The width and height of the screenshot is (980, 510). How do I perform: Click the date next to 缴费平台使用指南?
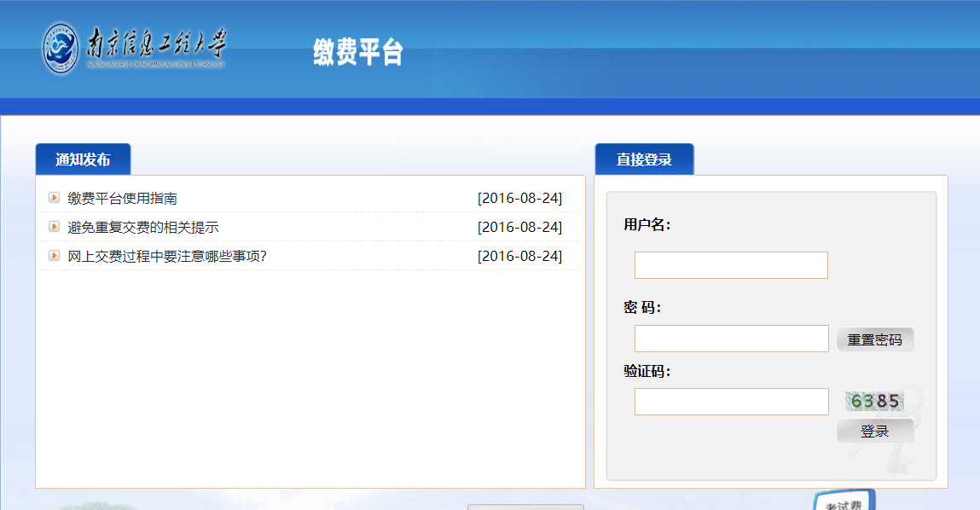coord(519,199)
